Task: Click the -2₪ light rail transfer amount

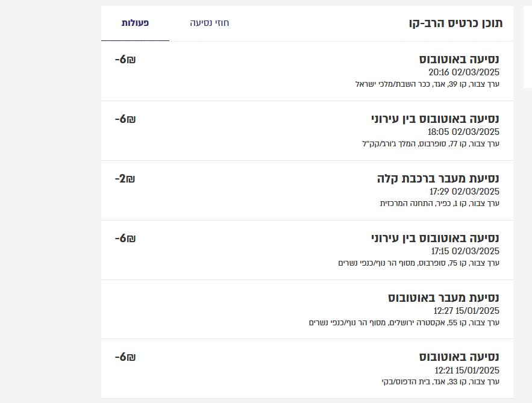Action: tap(125, 178)
